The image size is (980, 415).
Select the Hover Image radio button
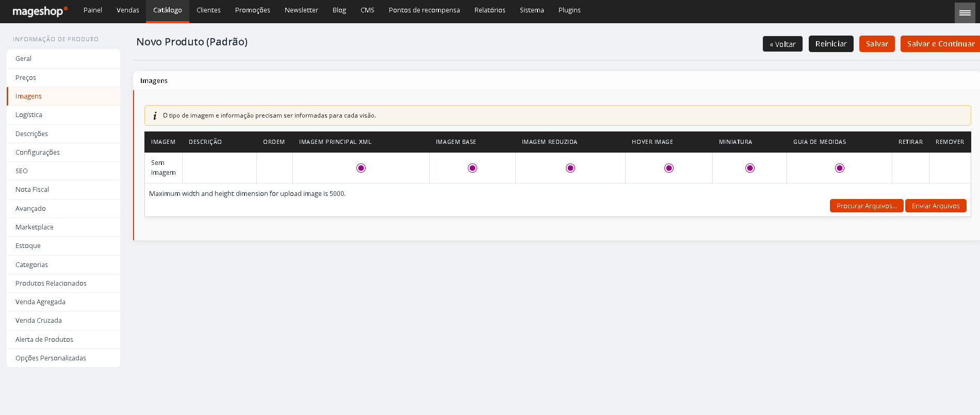point(669,168)
